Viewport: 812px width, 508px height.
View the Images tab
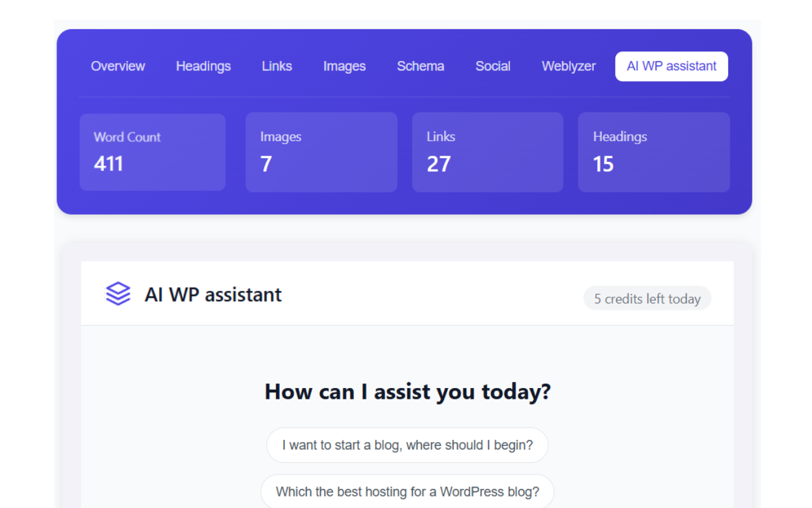pyautogui.click(x=344, y=66)
